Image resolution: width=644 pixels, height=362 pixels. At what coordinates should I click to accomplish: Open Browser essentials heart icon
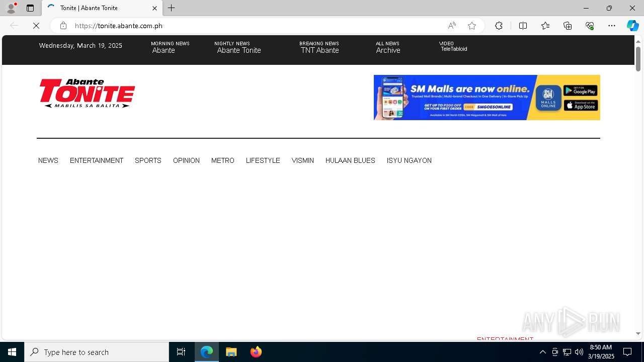pos(590,26)
